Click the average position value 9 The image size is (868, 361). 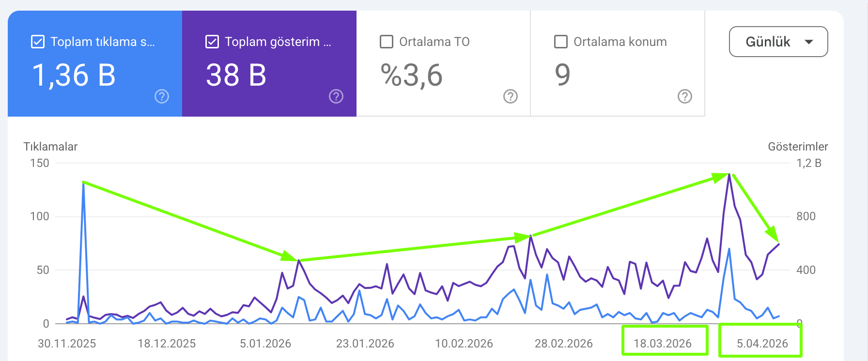click(x=562, y=75)
